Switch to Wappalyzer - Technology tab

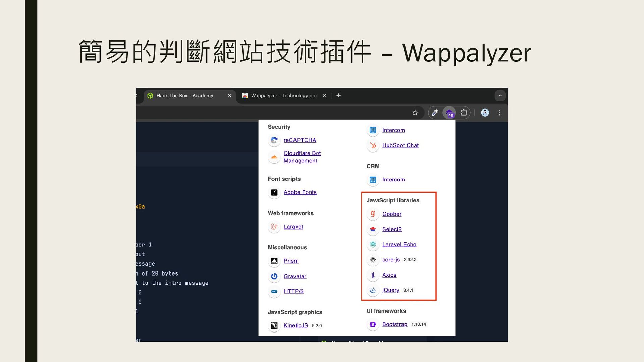point(284,96)
